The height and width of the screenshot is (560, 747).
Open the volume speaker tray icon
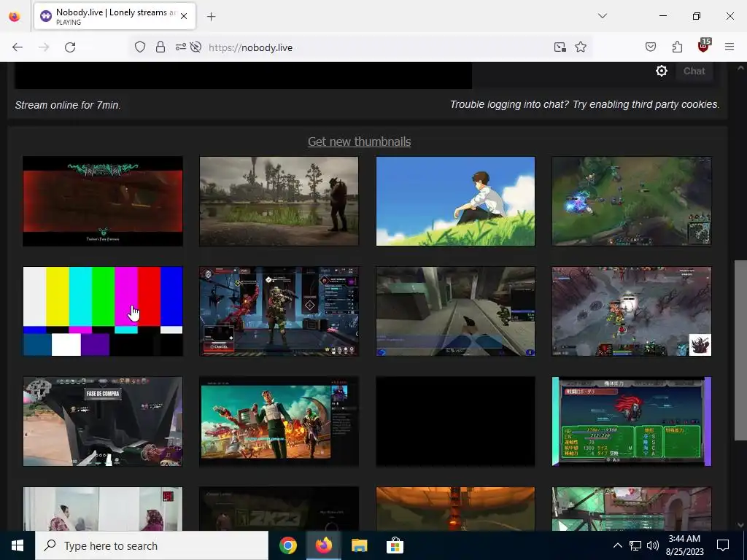pos(653,545)
